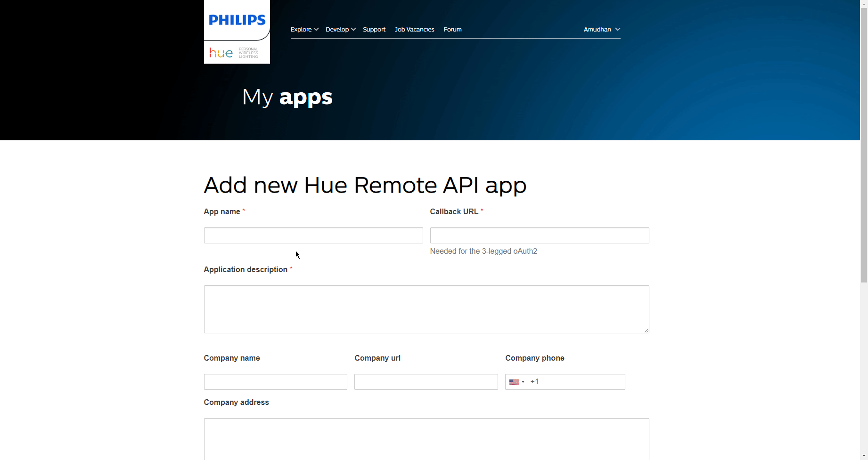
Task: Click the scrollbar down arrow
Action: point(864,456)
